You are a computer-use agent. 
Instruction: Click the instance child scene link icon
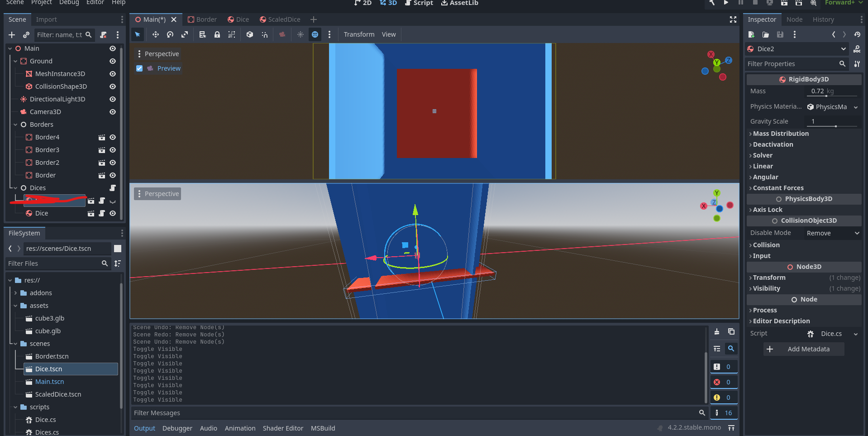(x=26, y=35)
